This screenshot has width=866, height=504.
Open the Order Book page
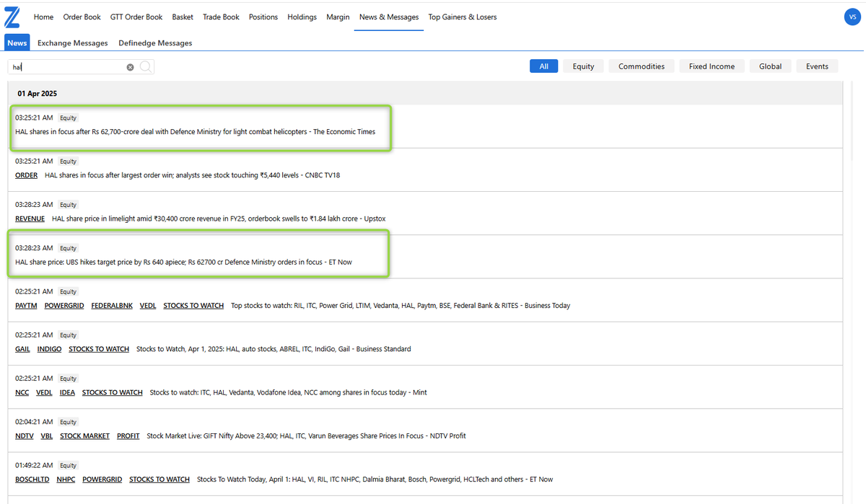point(82,17)
